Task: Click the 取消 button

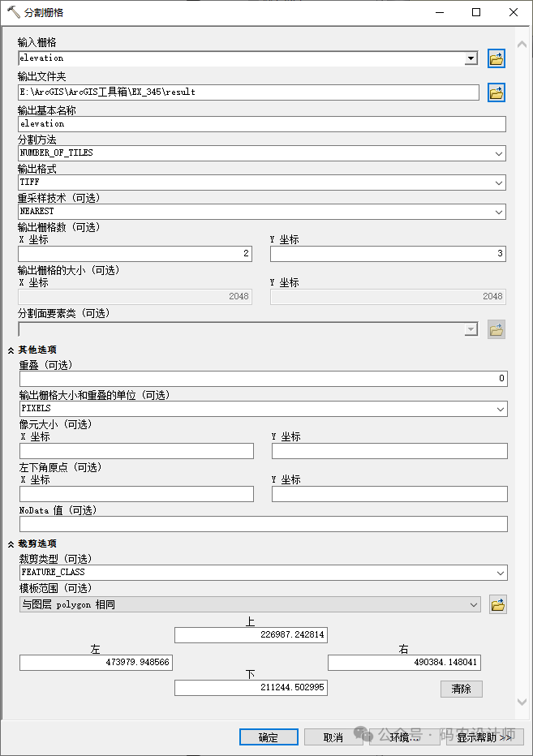Action: pyautogui.click(x=333, y=737)
